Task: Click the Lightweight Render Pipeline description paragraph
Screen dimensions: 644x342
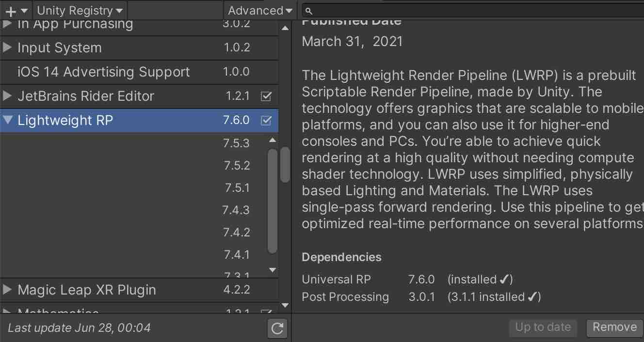Action: click(473, 150)
